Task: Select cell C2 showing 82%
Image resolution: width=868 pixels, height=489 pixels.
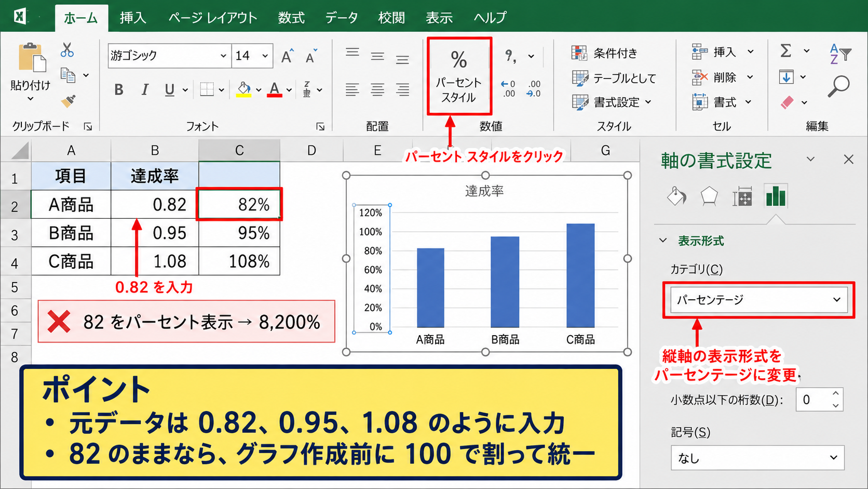Action: (x=239, y=204)
